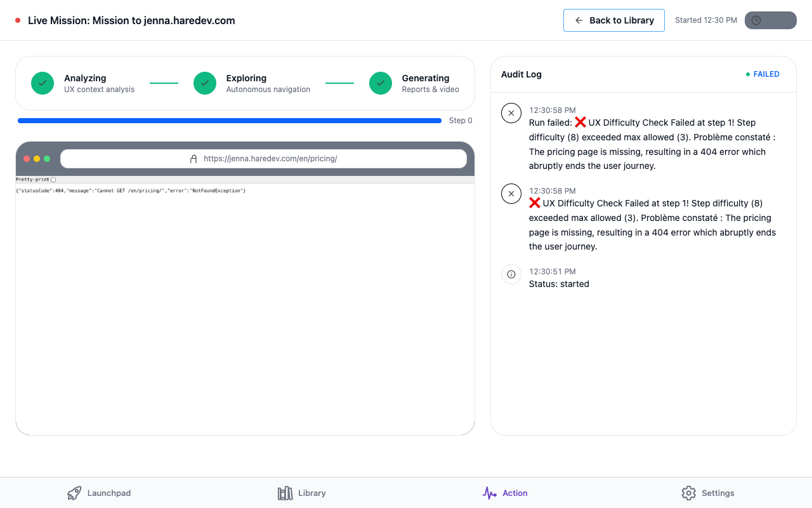Click the red live recording dot
Image resolution: width=812 pixels, height=508 pixels.
point(18,20)
